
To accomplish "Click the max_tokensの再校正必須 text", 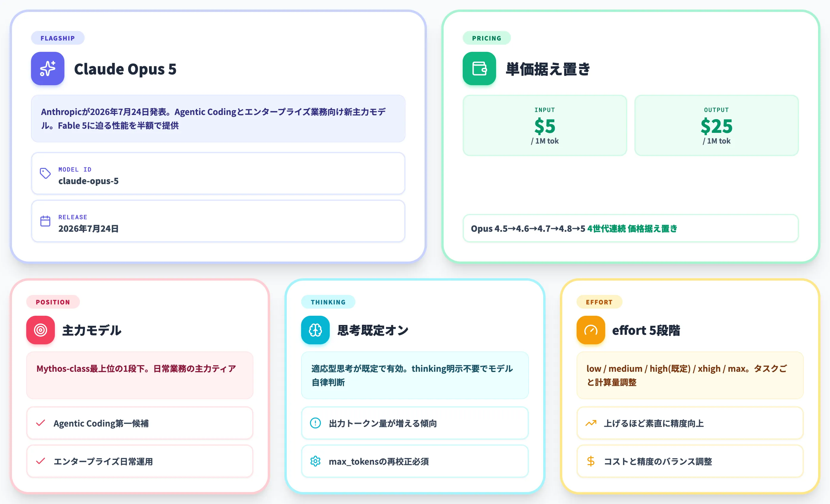I will click(379, 461).
